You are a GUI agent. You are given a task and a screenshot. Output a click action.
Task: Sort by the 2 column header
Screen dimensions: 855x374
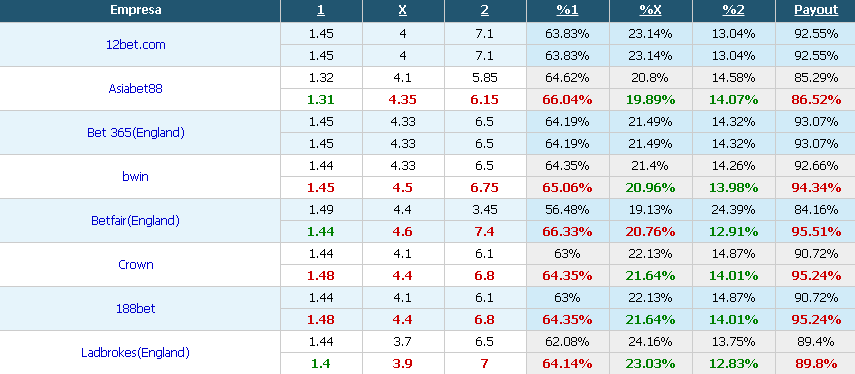click(x=485, y=10)
